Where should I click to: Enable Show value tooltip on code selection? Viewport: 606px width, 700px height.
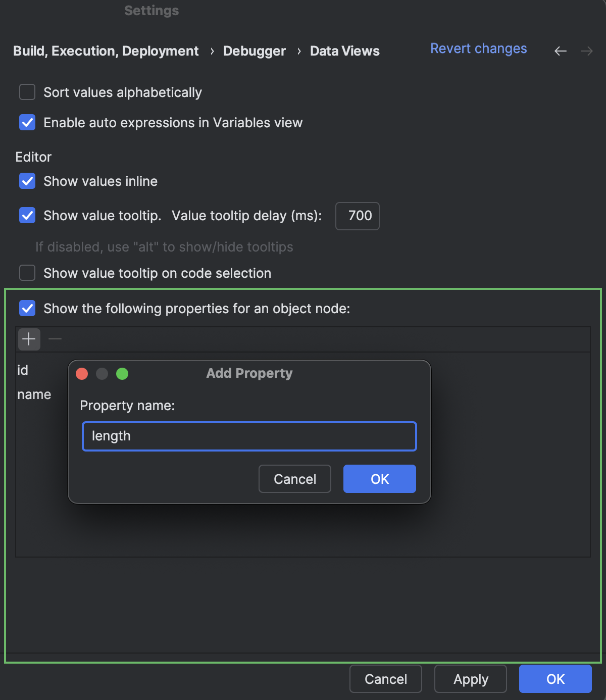[27, 273]
